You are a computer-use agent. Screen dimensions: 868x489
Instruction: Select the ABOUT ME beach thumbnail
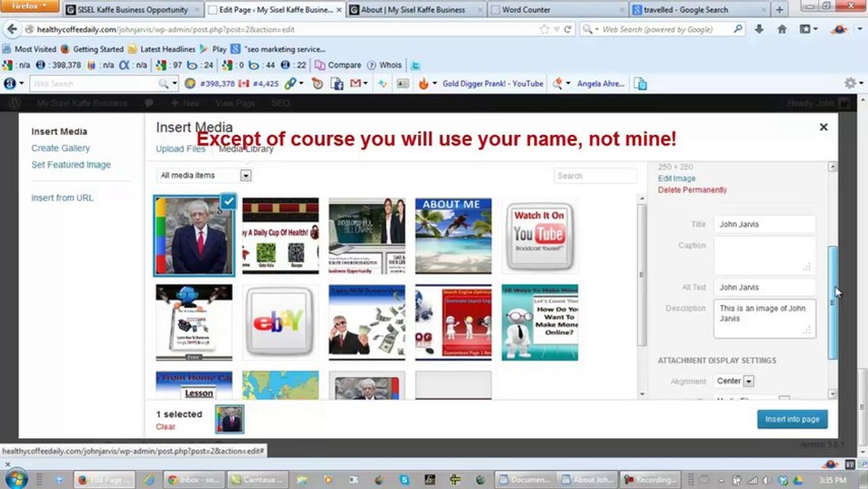click(x=453, y=236)
